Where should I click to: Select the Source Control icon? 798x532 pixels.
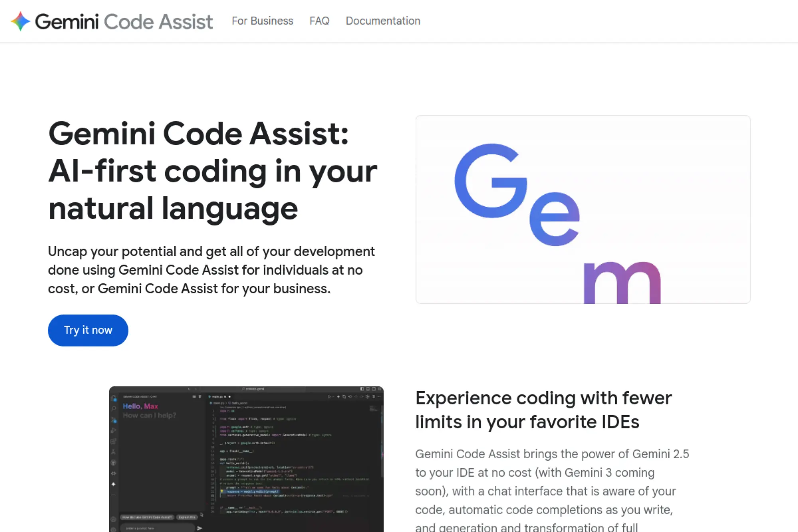tap(114, 419)
